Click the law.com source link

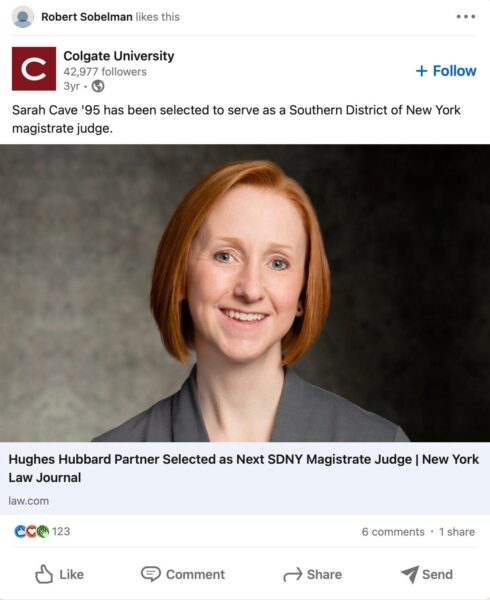click(29, 501)
